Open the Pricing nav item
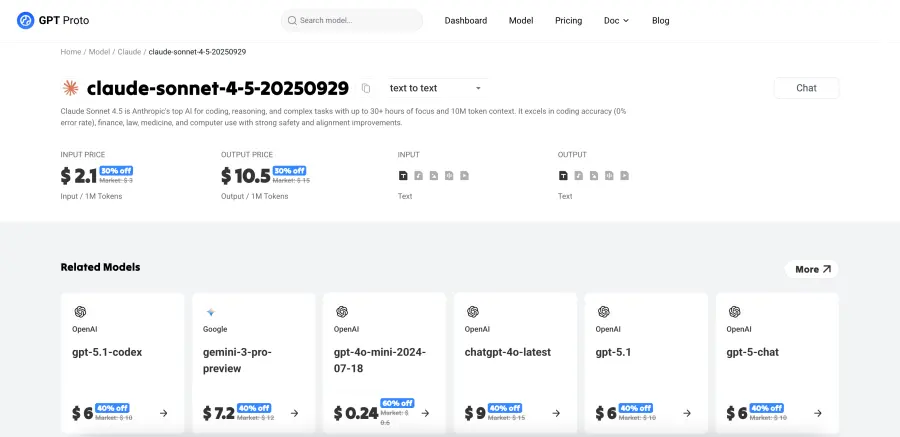The height and width of the screenshot is (437, 900). (x=568, y=21)
